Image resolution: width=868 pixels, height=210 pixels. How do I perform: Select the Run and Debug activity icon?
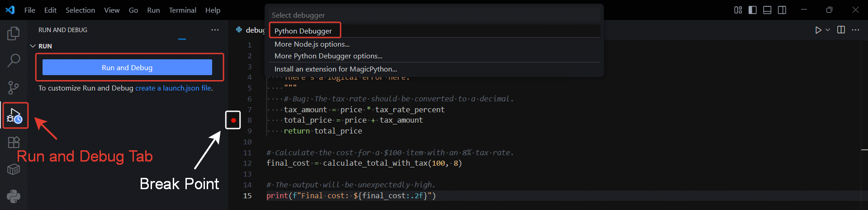14,115
